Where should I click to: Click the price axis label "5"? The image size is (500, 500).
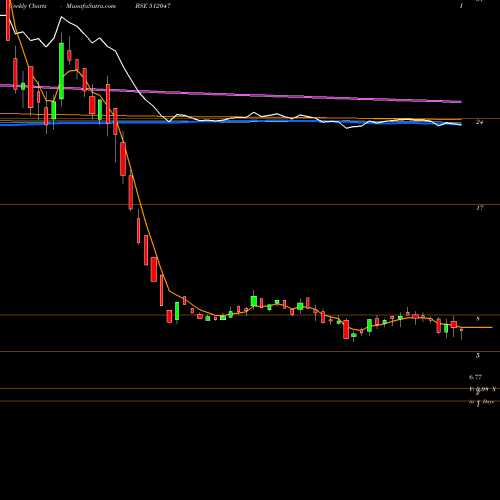point(478,355)
